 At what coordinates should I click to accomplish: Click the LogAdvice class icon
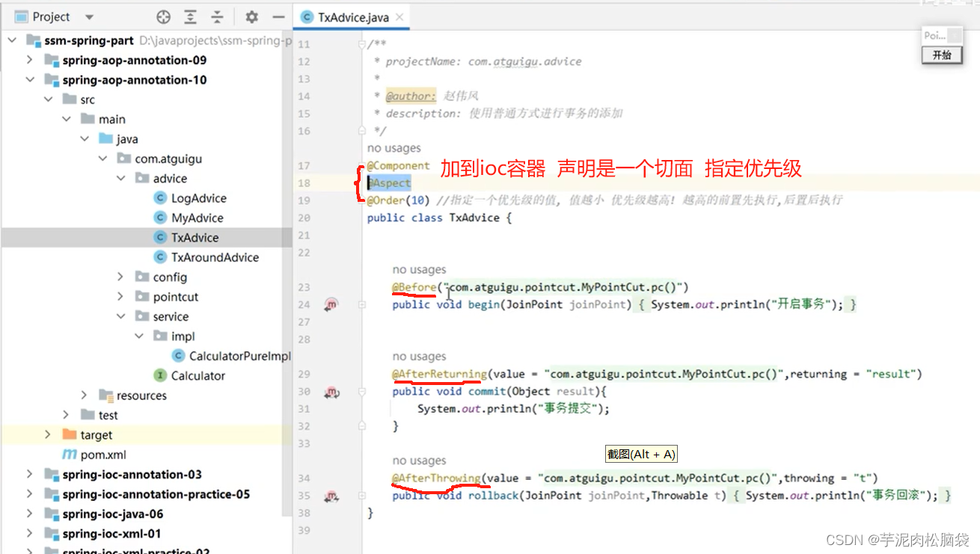coord(159,198)
